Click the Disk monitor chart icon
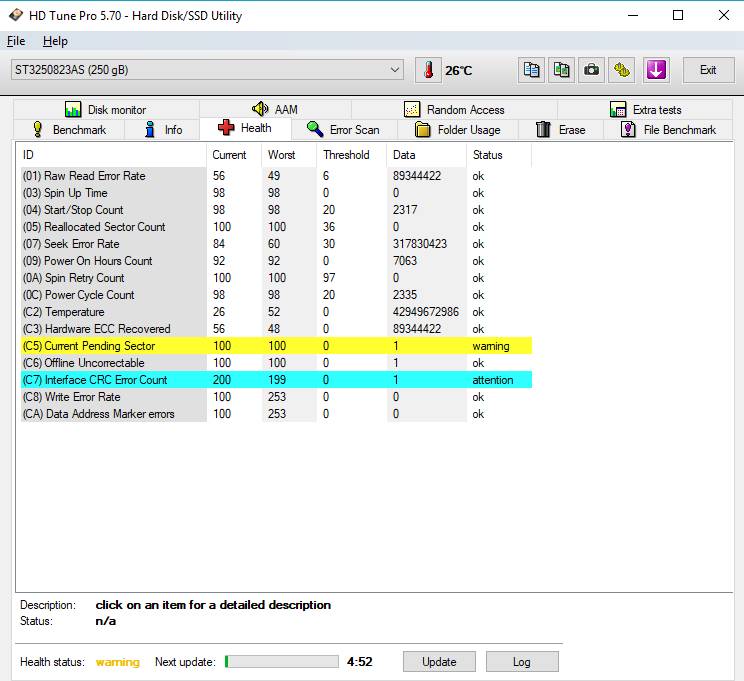The image size is (744, 681). [x=73, y=110]
